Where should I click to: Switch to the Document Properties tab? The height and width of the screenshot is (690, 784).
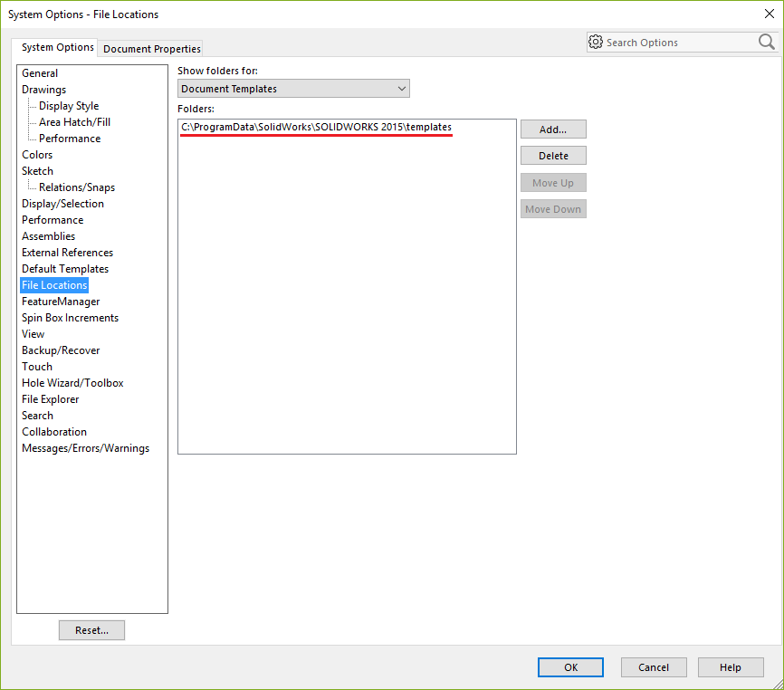click(x=151, y=49)
